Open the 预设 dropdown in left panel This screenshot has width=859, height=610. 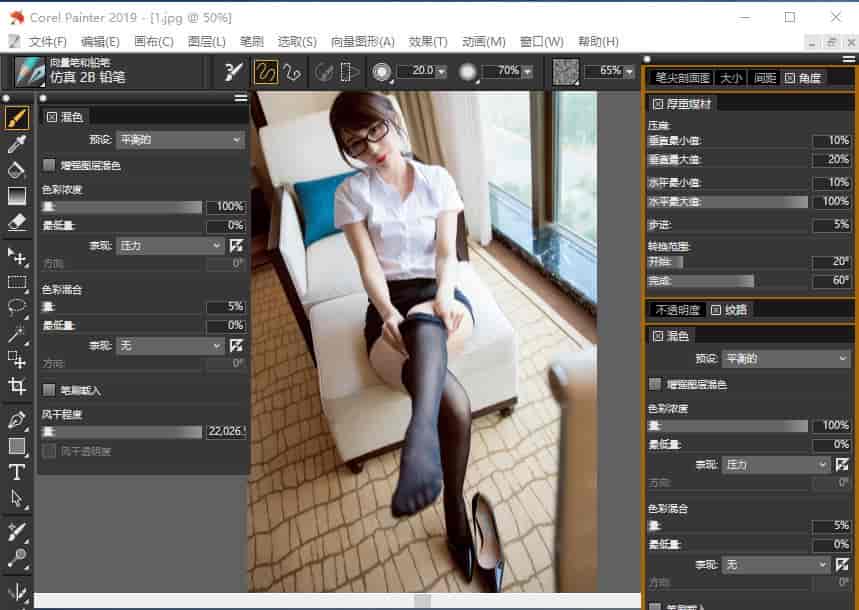coord(180,140)
